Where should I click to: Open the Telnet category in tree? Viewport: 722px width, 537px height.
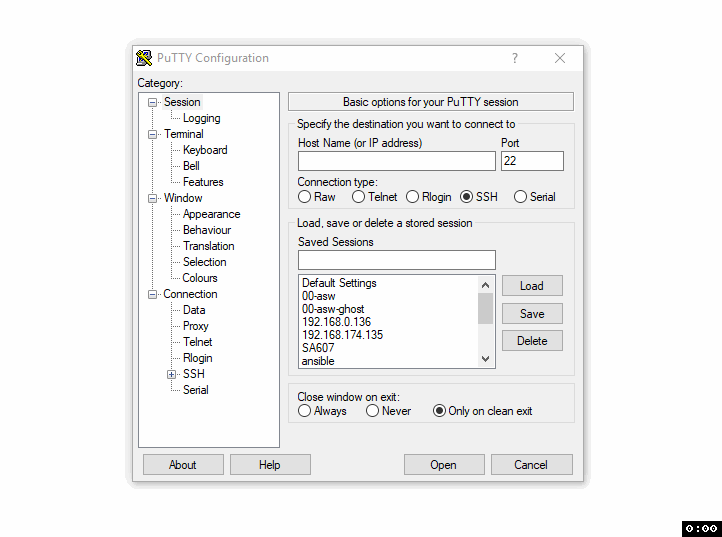198,342
